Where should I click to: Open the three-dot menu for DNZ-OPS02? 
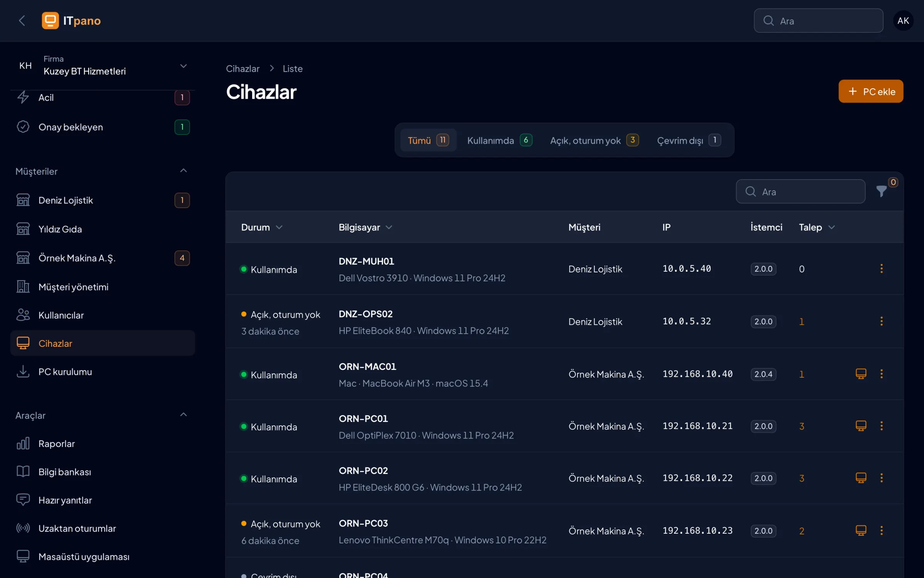[x=881, y=321]
